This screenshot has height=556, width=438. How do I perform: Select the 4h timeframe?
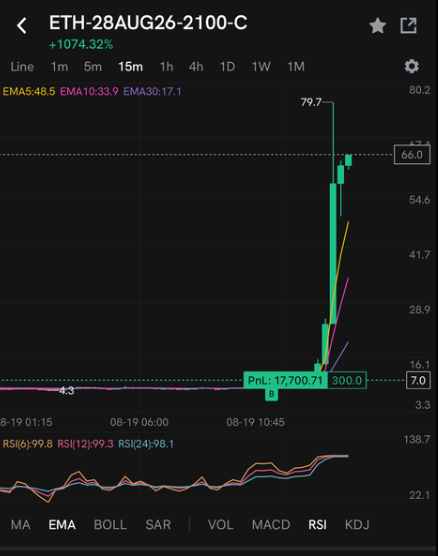click(196, 67)
